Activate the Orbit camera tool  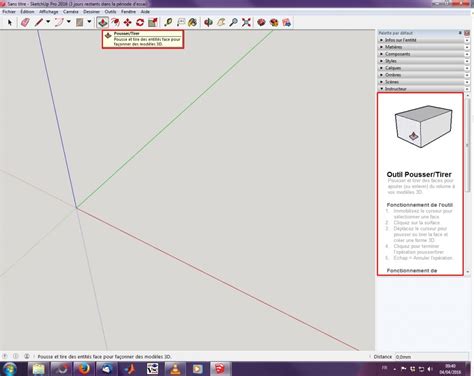(208, 22)
